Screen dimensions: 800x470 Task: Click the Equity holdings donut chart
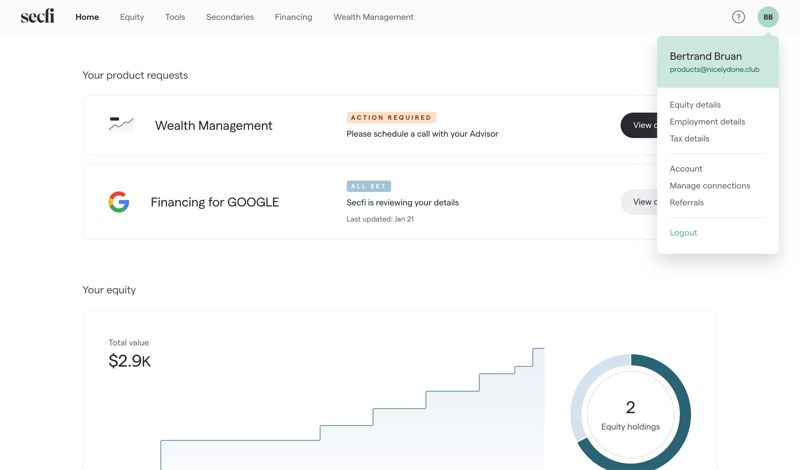[631, 414]
